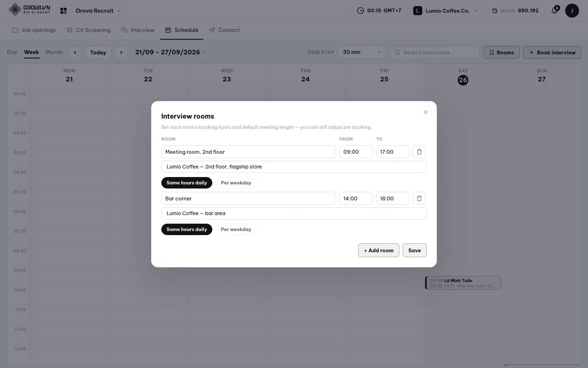Edit the Meeting room From time 09:00
This screenshot has width=588, height=368.
coord(356,152)
